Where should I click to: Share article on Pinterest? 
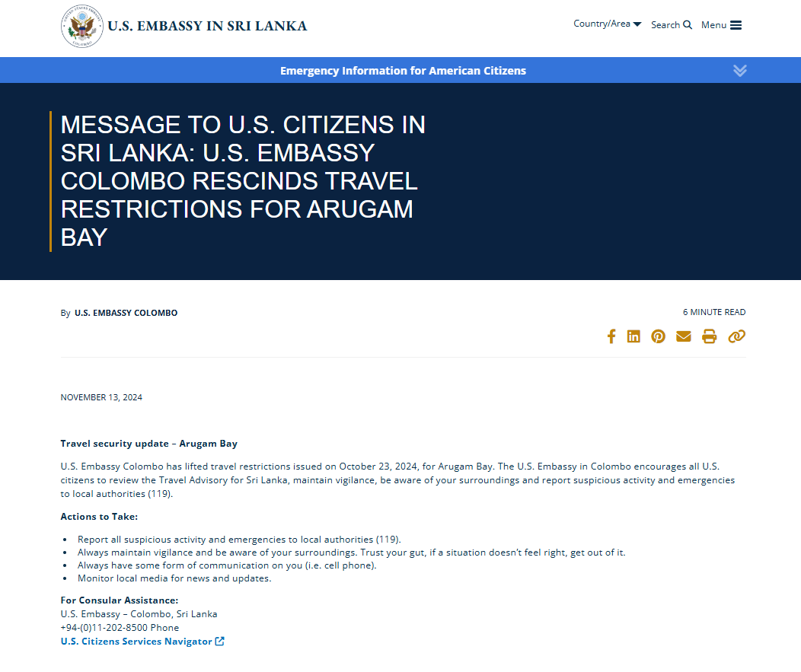point(658,336)
